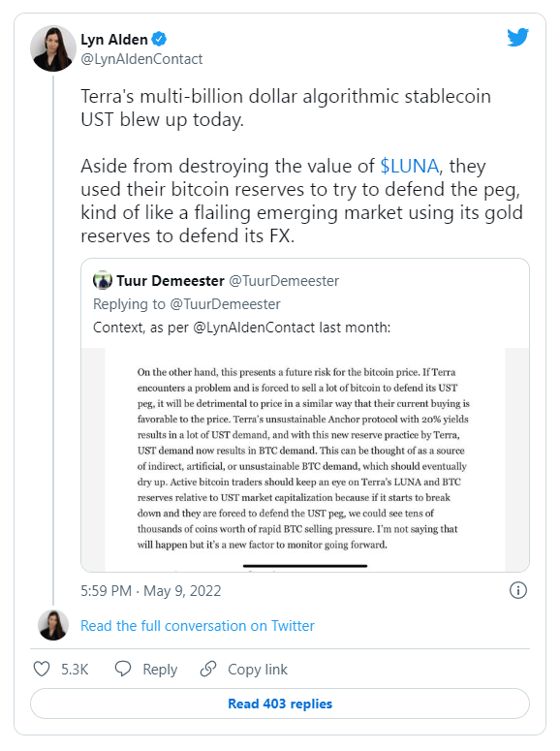
Task: Click the 5.3K likes count
Action: click(75, 669)
